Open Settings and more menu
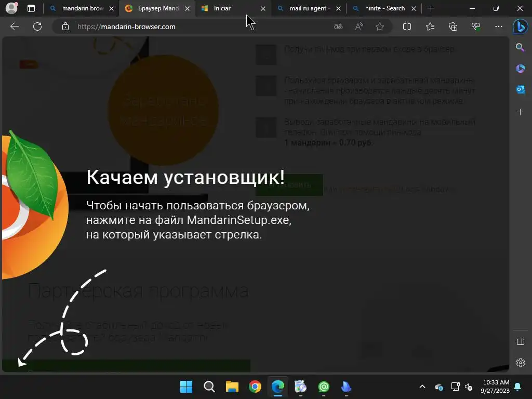The image size is (532, 399). pyautogui.click(x=498, y=26)
